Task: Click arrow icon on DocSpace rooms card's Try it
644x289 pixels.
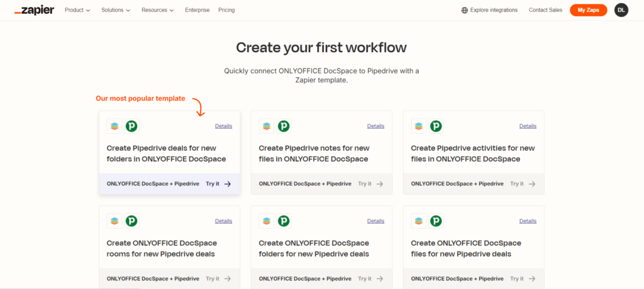Action: pyautogui.click(x=228, y=279)
